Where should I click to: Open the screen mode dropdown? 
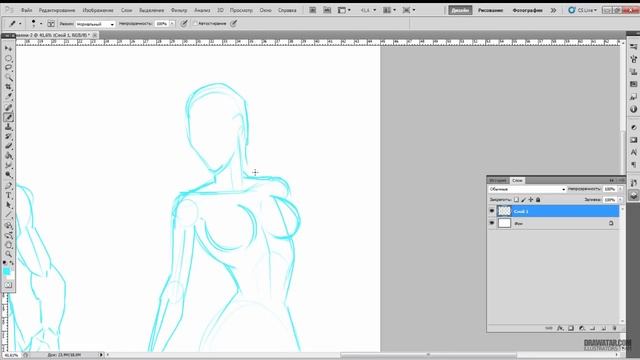pyautogui.click(x=409, y=10)
